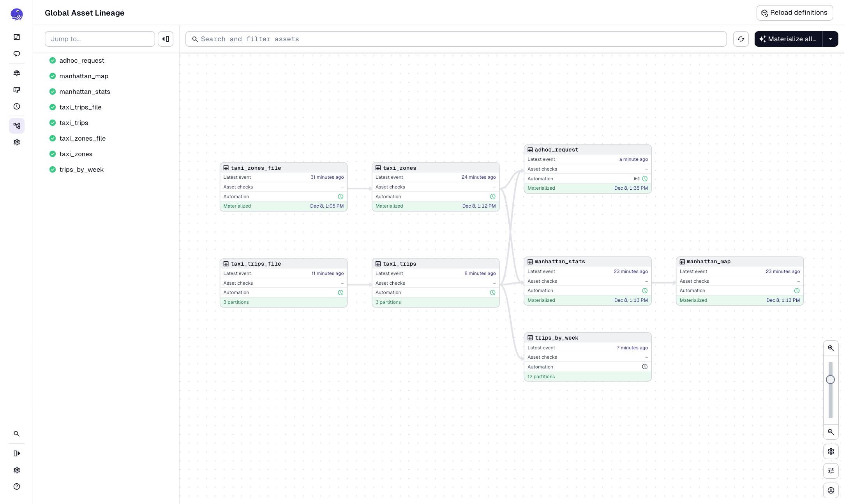Click the zoom slider handle
The image size is (845, 504).
tap(830, 379)
